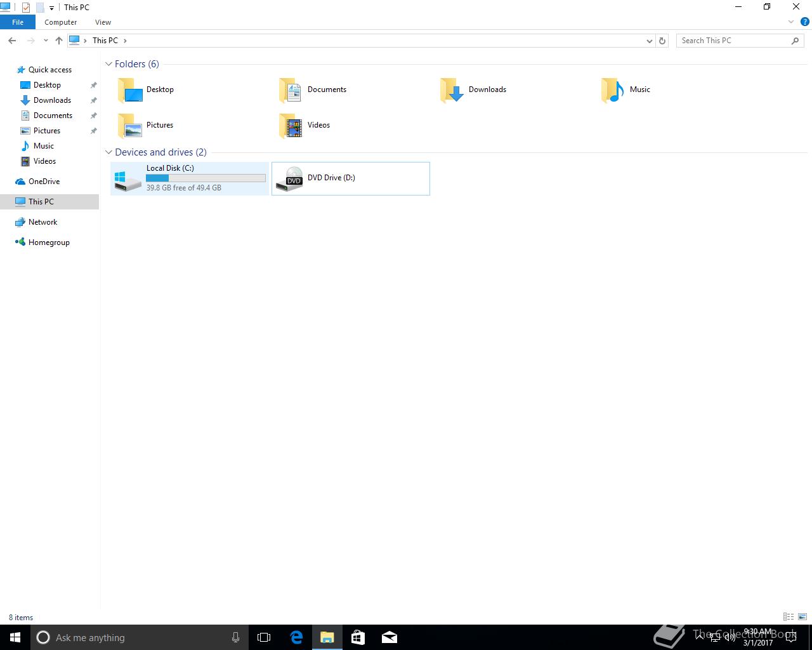Open the Desktop folder in Folders group
Image resolution: width=812 pixels, height=650 pixels.
(146, 90)
